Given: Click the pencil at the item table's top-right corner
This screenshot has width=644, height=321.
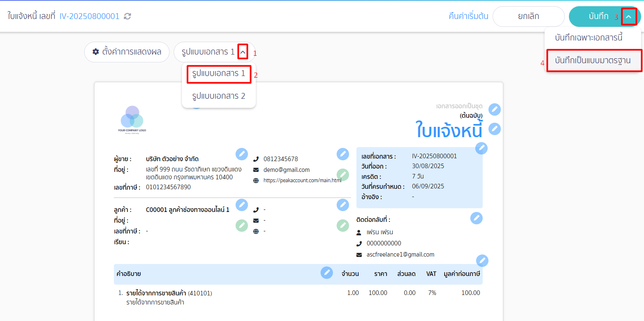Looking at the screenshot, I should pos(482,261).
